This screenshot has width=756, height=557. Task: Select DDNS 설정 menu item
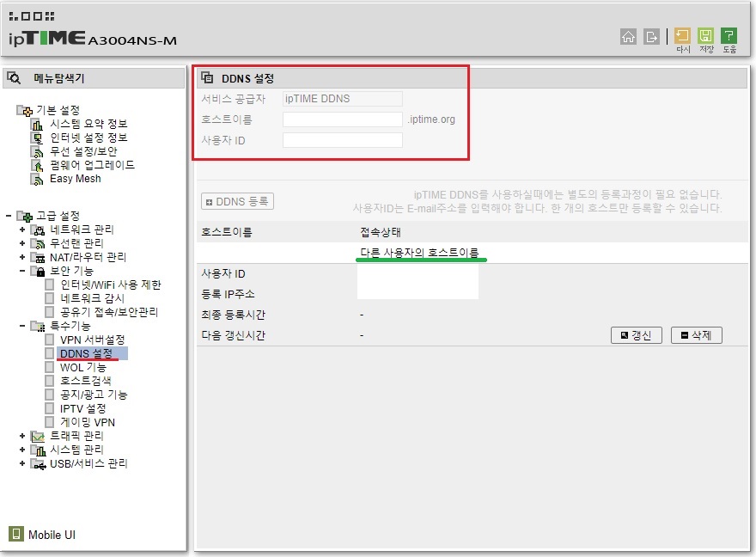pos(86,353)
